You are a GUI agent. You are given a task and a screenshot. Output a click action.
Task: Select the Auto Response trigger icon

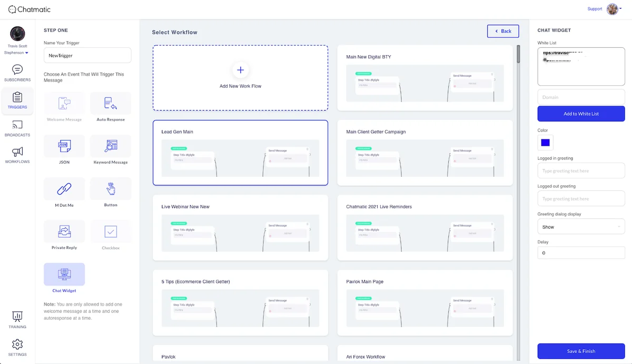(111, 103)
